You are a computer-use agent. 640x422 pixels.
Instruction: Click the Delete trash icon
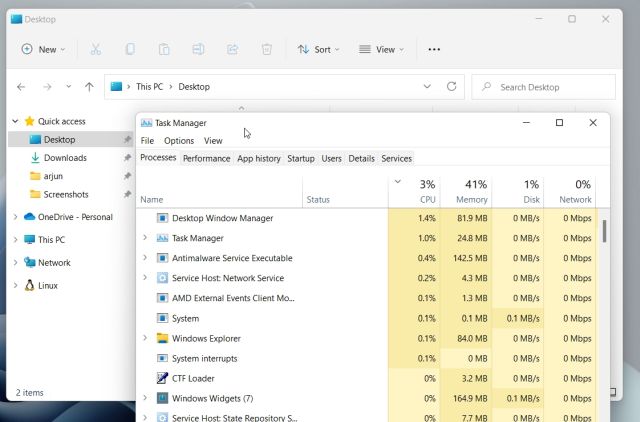[x=266, y=49]
